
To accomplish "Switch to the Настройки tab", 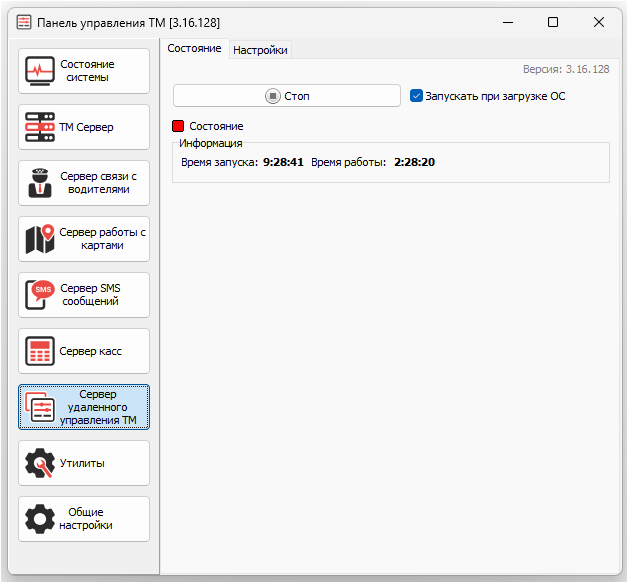I will coord(260,50).
